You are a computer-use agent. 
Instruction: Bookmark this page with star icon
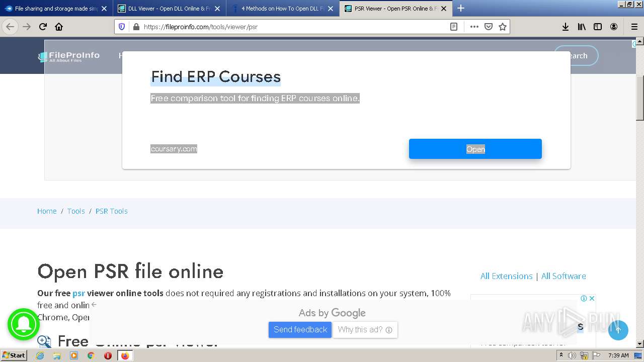pyautogui.click(x=502, y=27)
